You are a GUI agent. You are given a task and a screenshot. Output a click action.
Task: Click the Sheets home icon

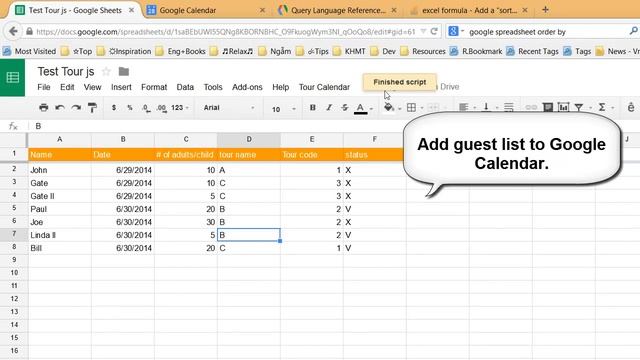[12, 78]
